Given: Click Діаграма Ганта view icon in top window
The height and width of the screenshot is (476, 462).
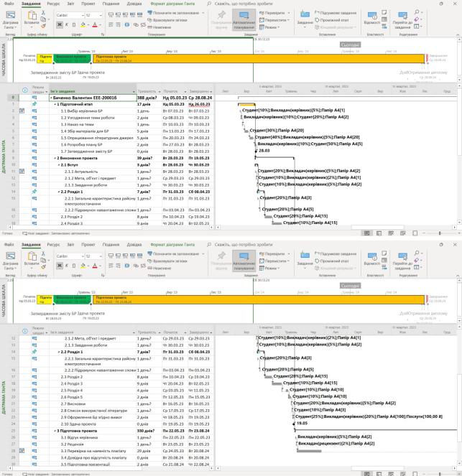Looking at the screenshot, I should pyautogui.click(x=10, y=17).
